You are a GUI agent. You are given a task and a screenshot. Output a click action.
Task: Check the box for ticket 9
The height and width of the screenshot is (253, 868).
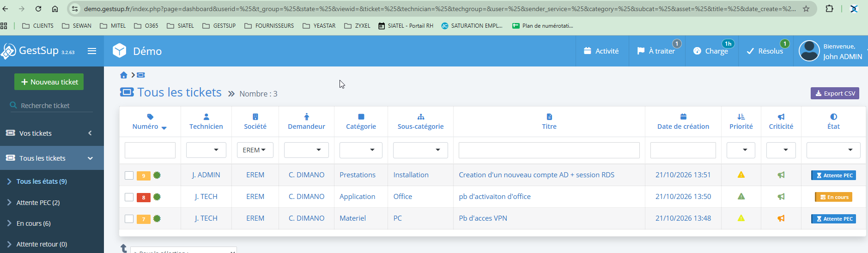(x=129, y=175)
